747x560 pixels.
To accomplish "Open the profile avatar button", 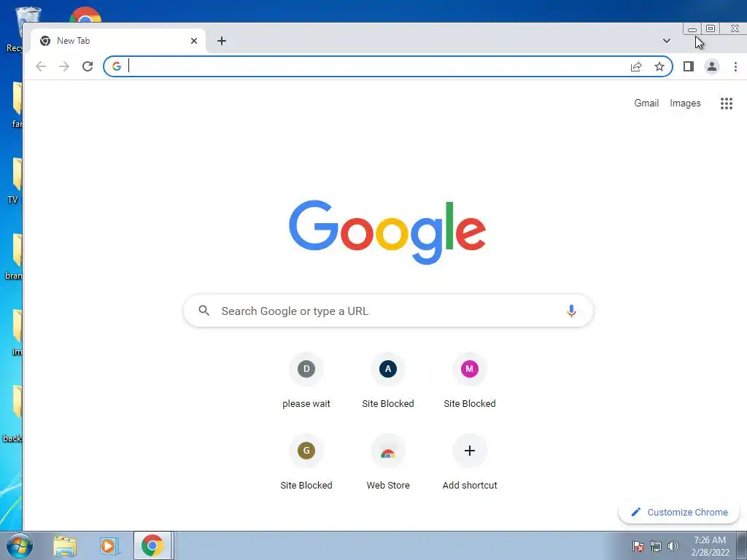I will (x=712, y=66).
